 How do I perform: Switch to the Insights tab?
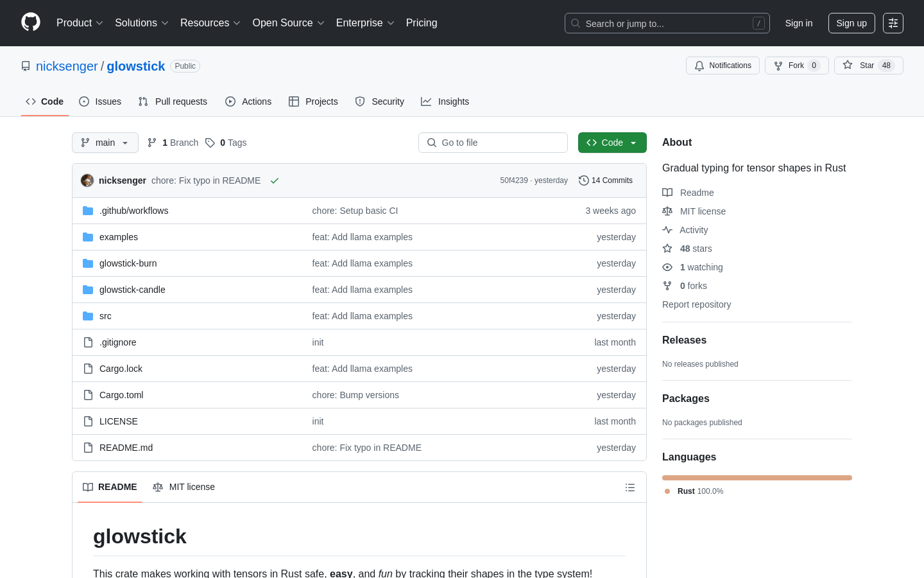(x=445, y=101)
